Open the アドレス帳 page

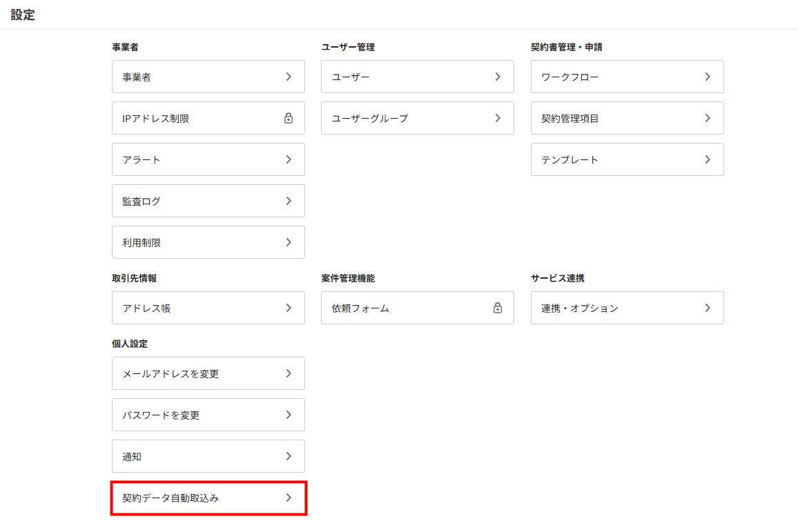tap(208, 308)
